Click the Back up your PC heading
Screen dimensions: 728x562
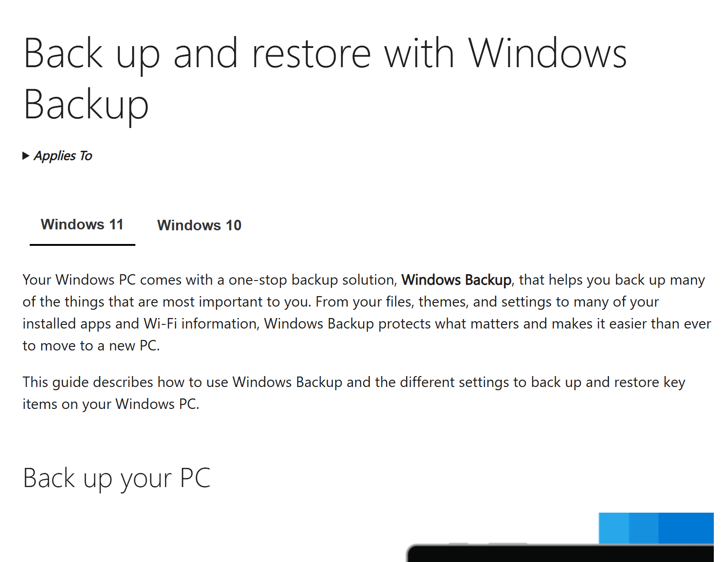(117, 477)
